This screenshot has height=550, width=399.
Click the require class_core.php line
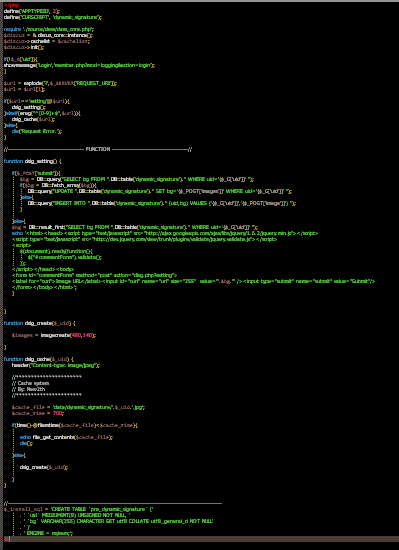point(49,29)
